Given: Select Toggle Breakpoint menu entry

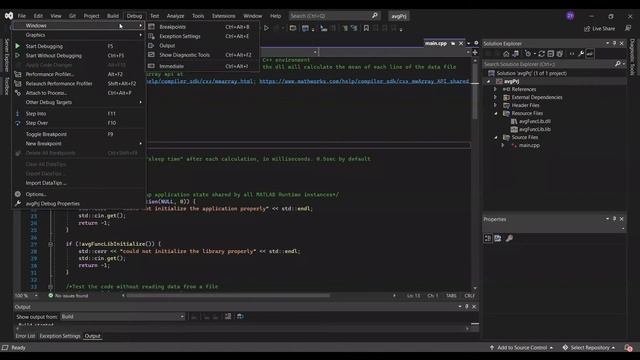Looking at the screenshot, I should [78, 134].
